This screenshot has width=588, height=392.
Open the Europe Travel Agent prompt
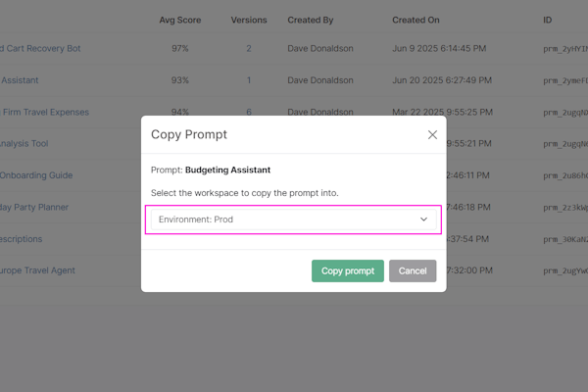tap(37, 270)
